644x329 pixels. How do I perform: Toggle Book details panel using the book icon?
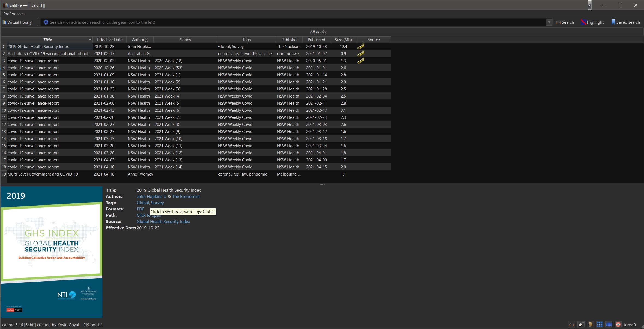click(590, 324)
